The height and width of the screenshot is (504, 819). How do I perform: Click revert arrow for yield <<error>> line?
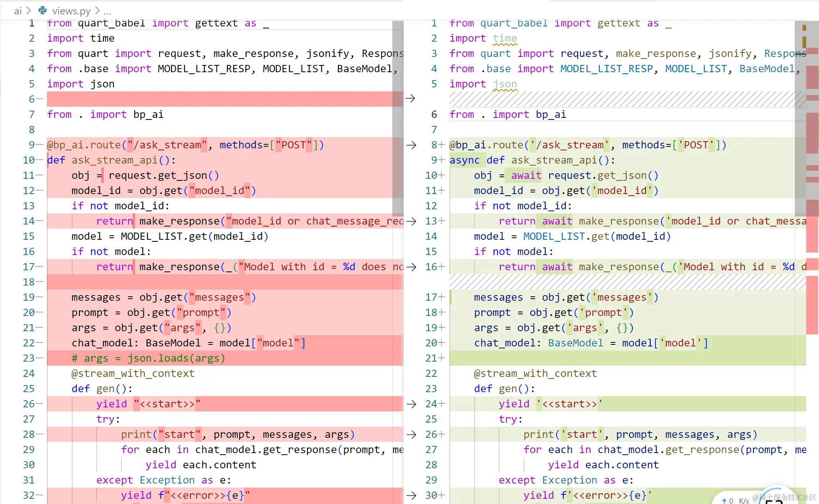[411, 495]
